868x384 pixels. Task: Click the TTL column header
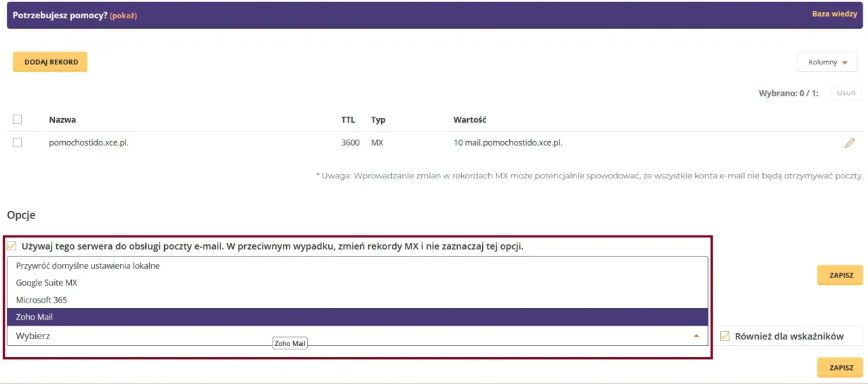tap(348, 120)
